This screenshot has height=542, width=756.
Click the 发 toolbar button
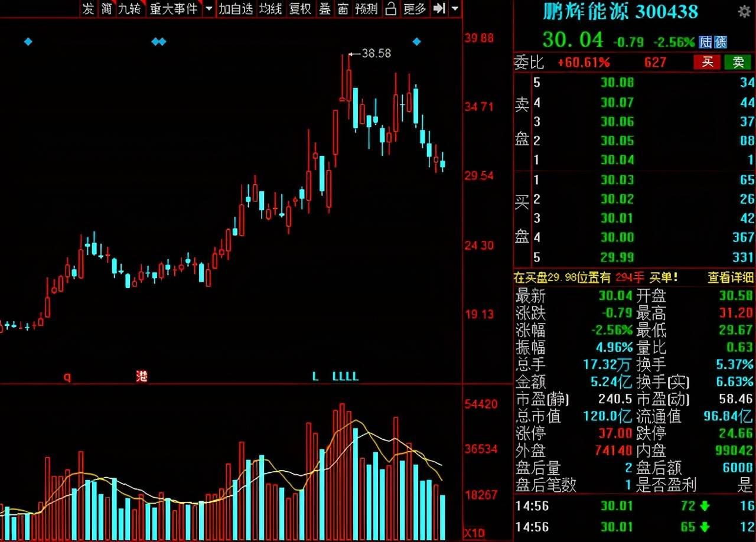coord(88,8)
